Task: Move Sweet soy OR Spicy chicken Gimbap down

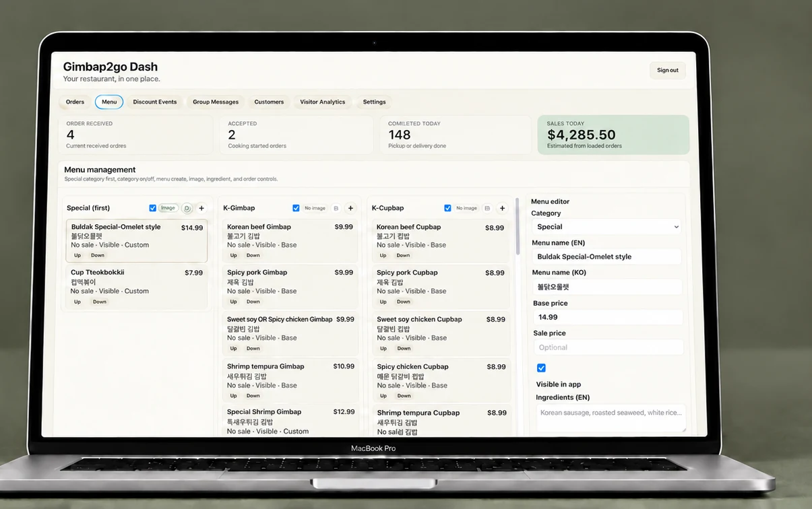Action: pyautogui.click(x=253, y=348)
